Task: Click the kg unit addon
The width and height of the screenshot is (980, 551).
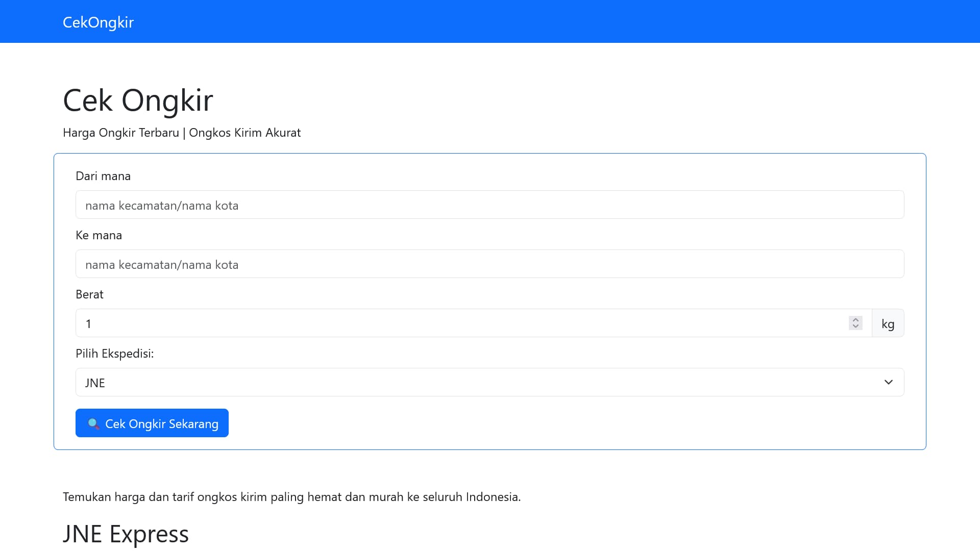Action: coord(888,323)
